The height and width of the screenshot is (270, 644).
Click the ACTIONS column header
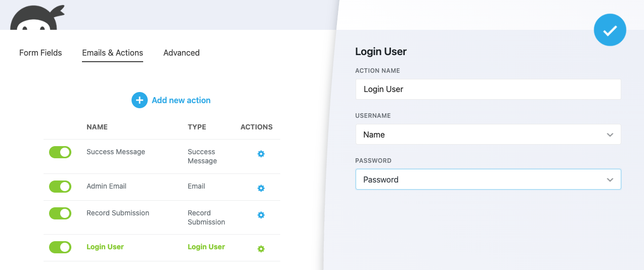coord(256,127)
